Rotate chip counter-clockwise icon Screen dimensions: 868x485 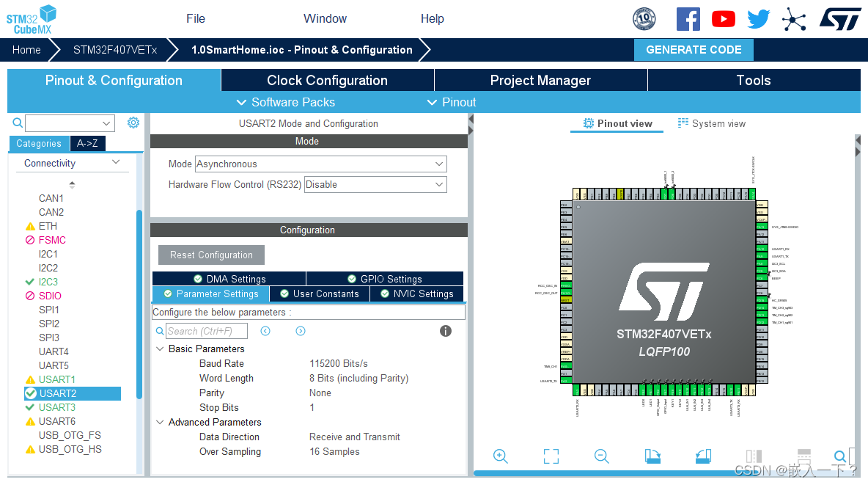(x=704, y=456)
